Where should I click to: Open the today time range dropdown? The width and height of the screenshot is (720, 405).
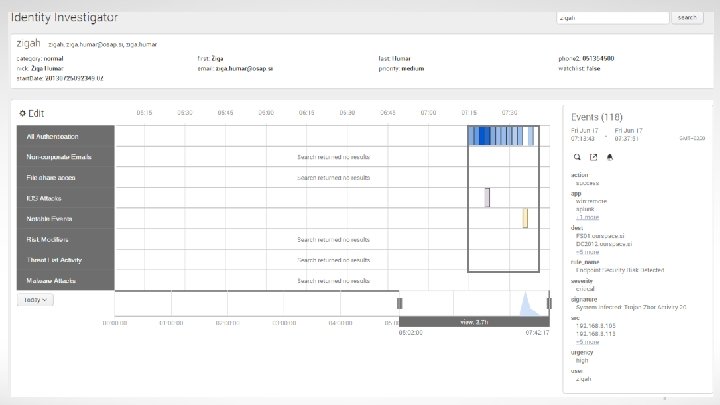[x=35, y=300]
